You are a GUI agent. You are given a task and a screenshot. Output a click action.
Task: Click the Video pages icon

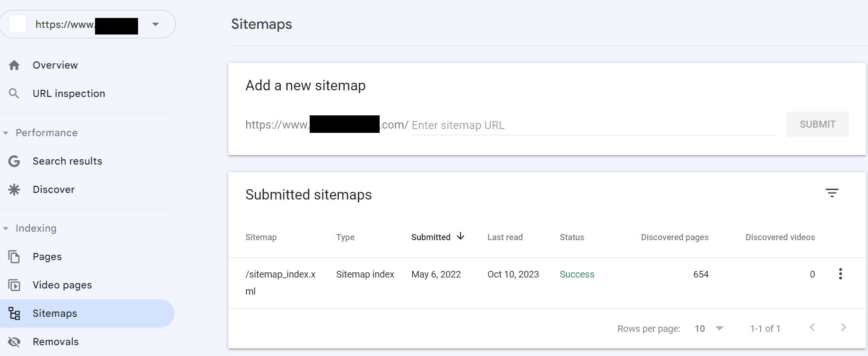[14, 285]
